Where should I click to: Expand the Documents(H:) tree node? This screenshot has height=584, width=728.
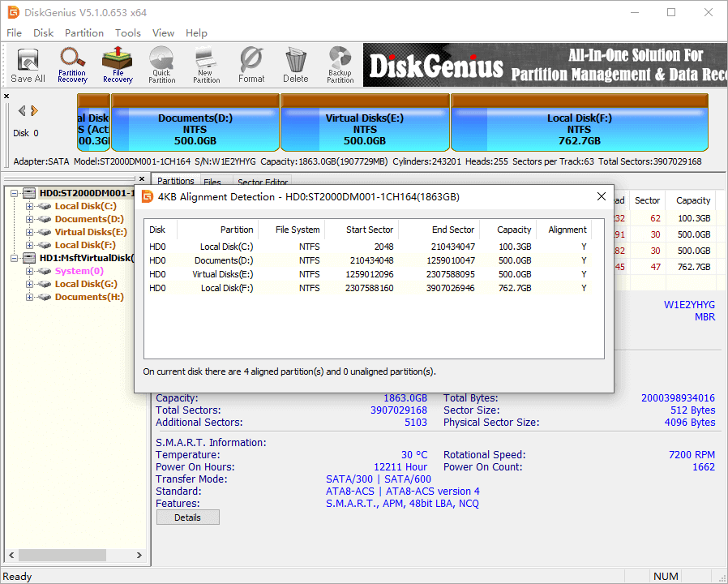tap(30, 297)
